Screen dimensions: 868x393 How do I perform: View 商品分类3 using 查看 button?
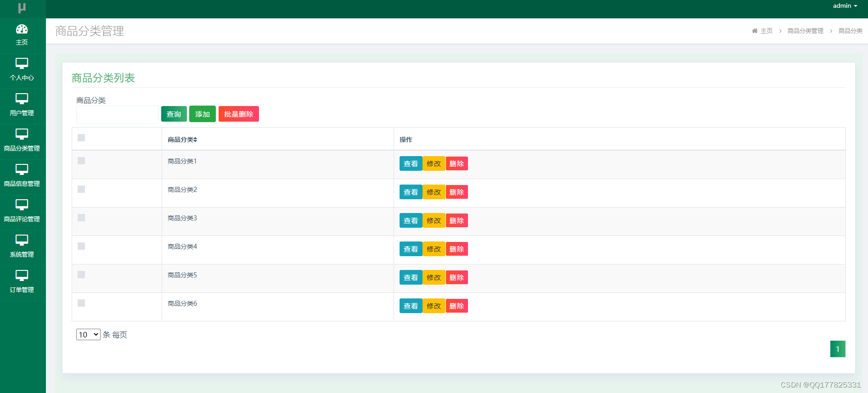pos(411,221)
